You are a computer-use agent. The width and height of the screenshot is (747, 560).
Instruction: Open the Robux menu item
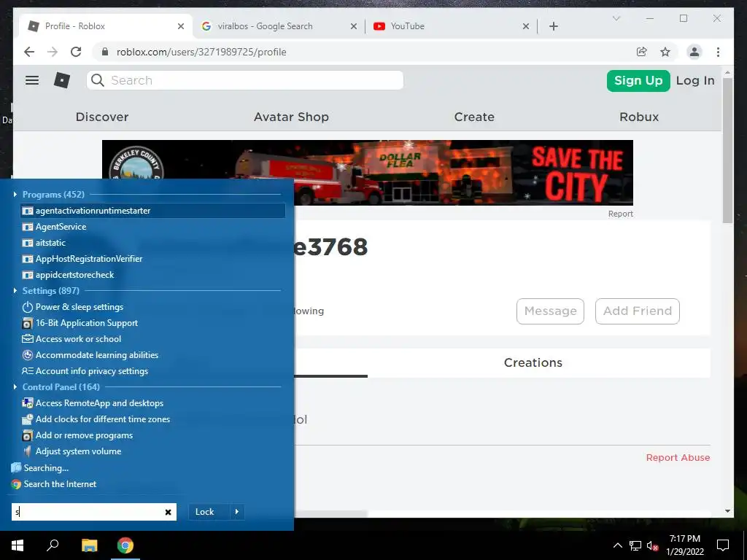coord(639,117)
